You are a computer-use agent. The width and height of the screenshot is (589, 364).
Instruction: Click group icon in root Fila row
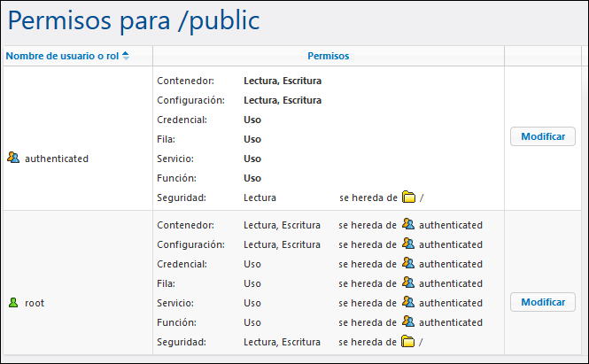pos(408,283)
